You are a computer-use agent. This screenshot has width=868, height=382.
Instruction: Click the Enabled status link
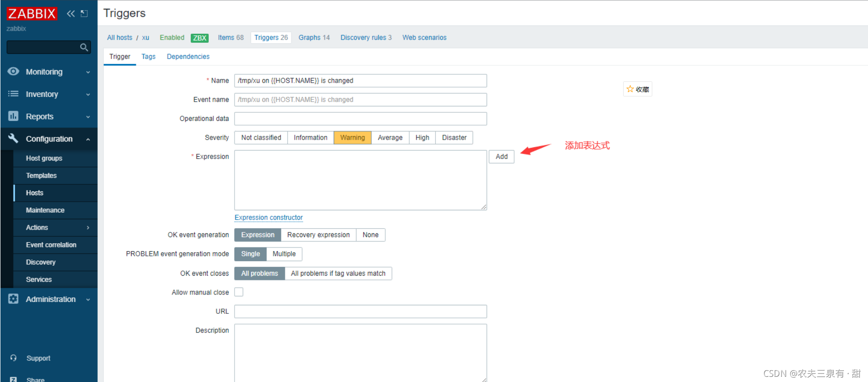(x=172, y=38)
